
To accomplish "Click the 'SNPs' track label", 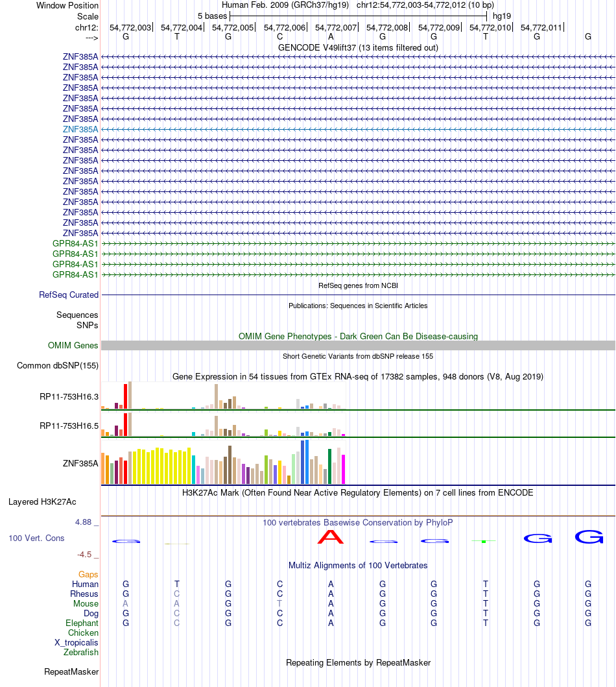I will coord(87,325).
